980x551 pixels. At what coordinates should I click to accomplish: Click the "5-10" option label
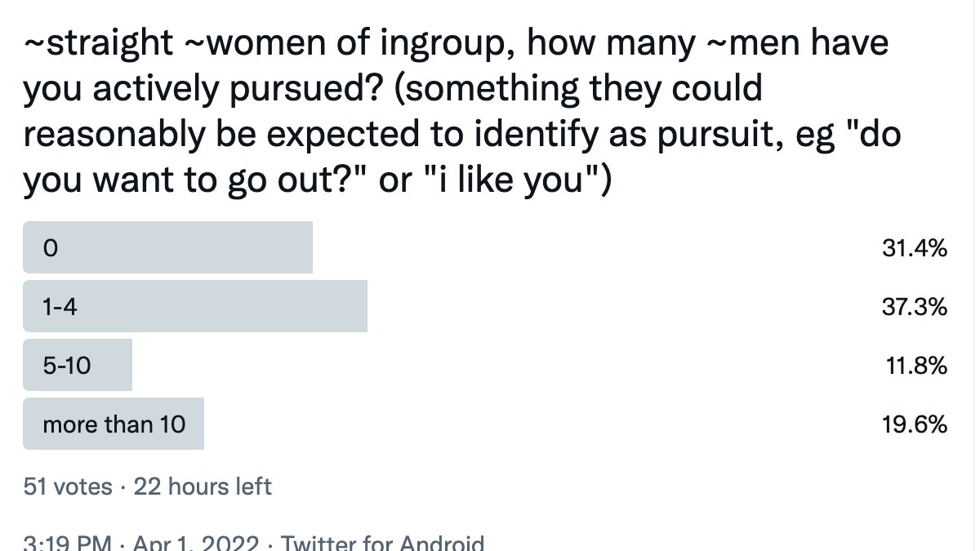click(67, 366)
